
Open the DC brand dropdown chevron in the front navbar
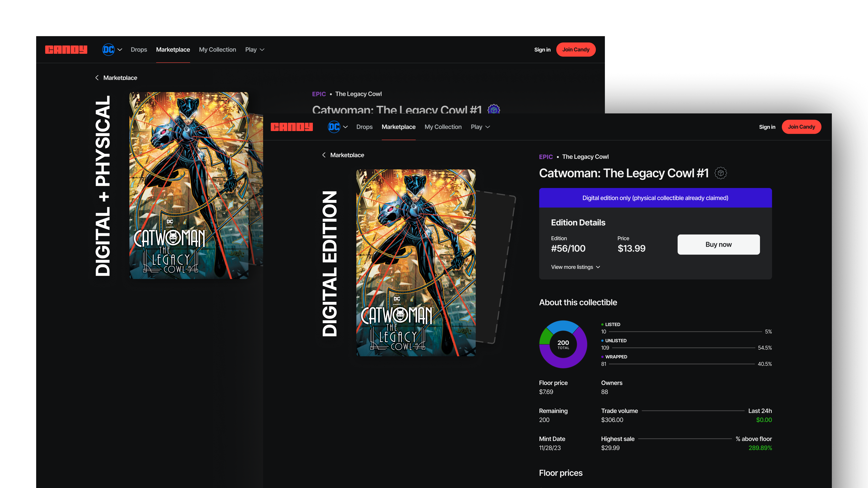coord(345,127)
